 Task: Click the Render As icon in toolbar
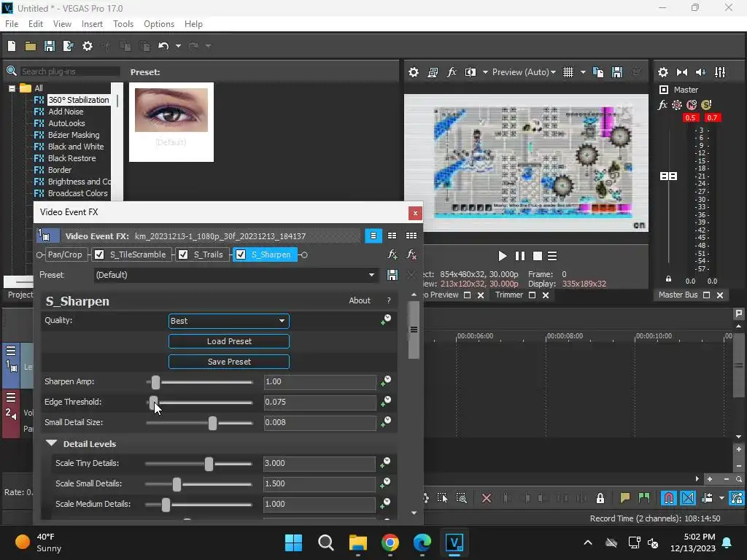(x=69, y=46)
